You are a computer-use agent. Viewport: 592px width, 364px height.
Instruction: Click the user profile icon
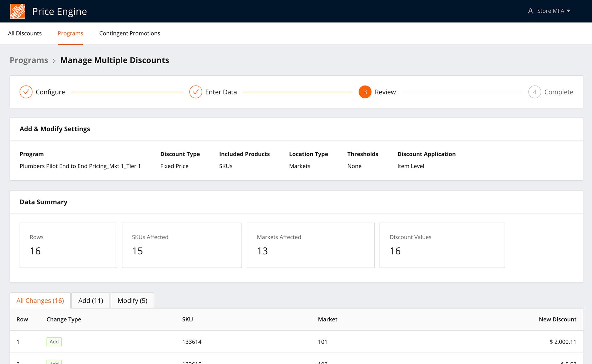(x=530, y=11)
